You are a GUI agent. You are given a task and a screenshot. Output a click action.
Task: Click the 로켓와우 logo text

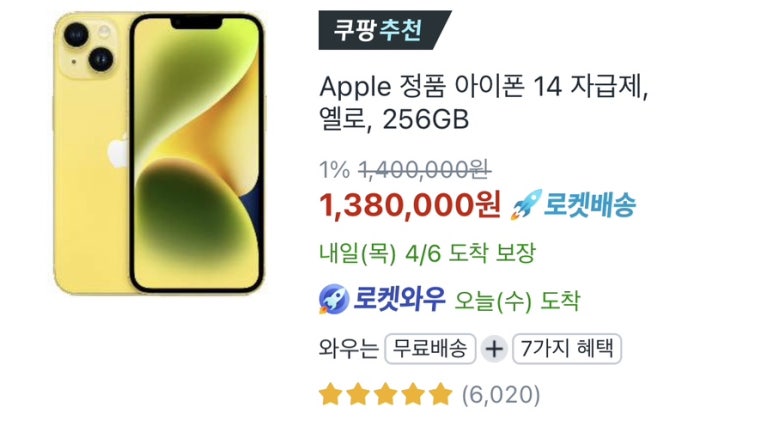(x=399, y=299)
